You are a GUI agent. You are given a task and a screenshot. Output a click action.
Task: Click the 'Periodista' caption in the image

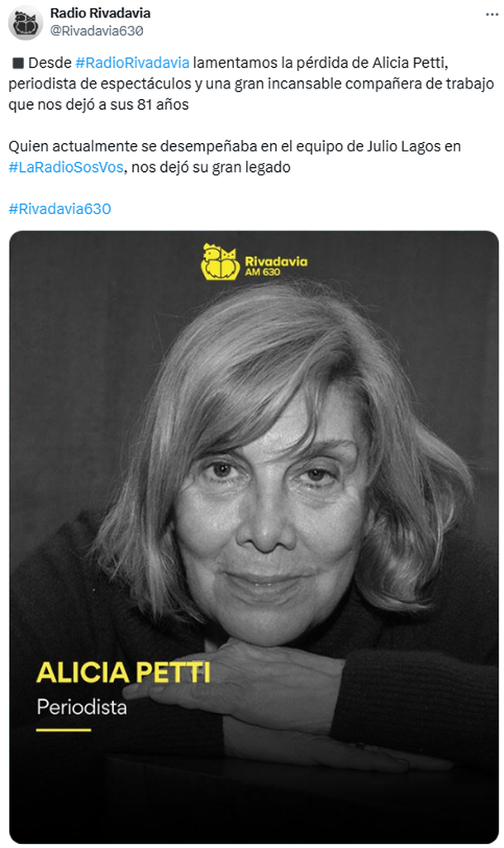point(82,707)
